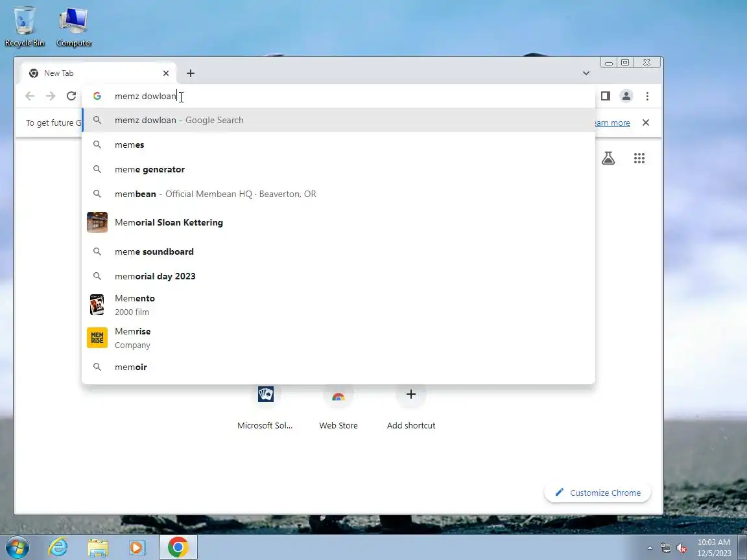Screen dimensions: 747x560
Task: Open the Microsoft Solitaire shortcut
Action: [265, 406]
